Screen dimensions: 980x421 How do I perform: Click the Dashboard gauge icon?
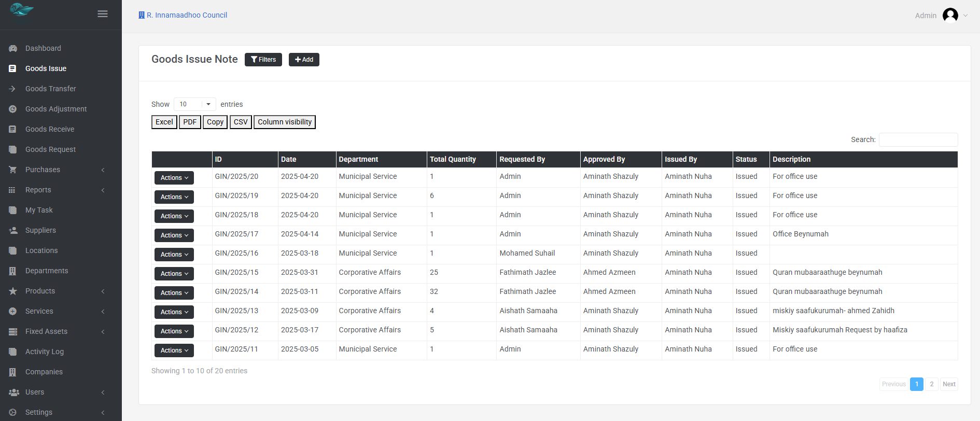pos(13,48)
